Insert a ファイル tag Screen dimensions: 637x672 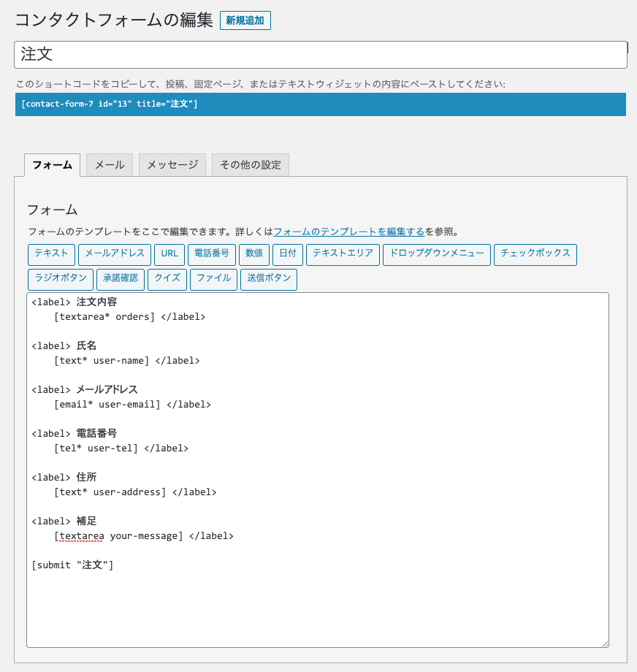click(x=213, y=280)
